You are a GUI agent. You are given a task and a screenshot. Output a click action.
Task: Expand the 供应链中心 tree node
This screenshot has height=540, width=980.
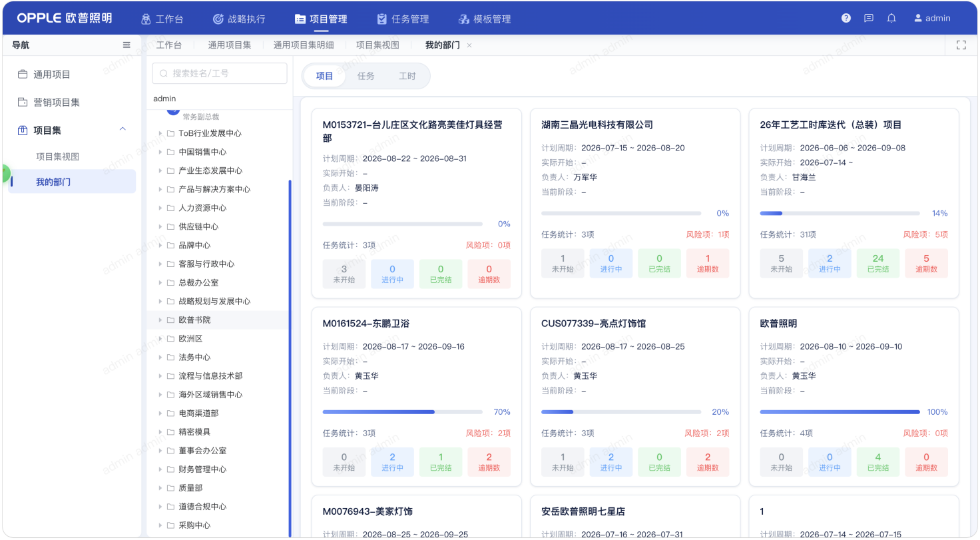160,226
